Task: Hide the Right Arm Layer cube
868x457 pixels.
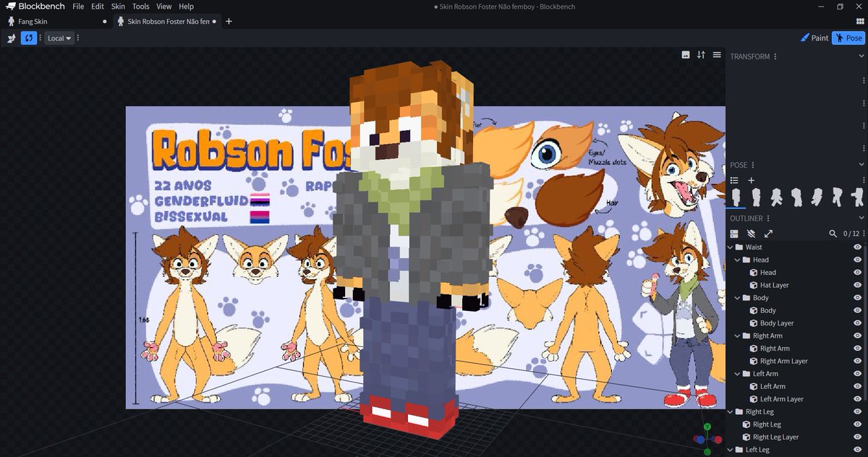Action: [857, 361]
